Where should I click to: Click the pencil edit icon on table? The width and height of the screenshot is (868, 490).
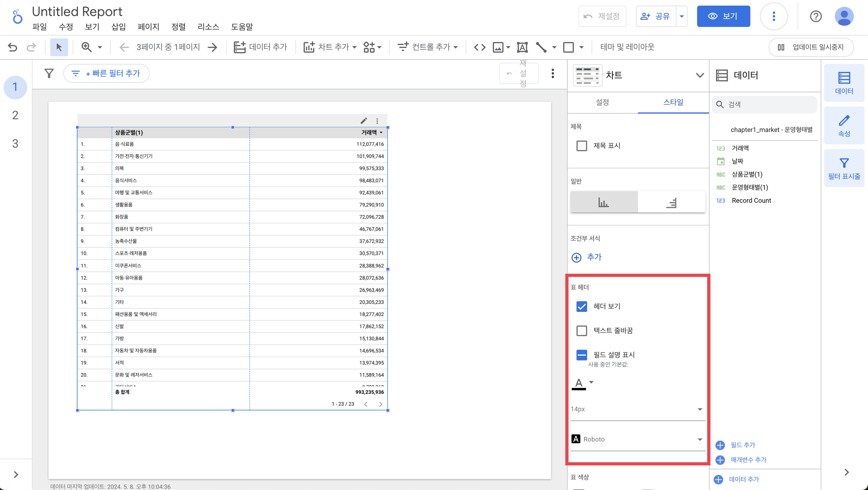click(x=364, y=121)
